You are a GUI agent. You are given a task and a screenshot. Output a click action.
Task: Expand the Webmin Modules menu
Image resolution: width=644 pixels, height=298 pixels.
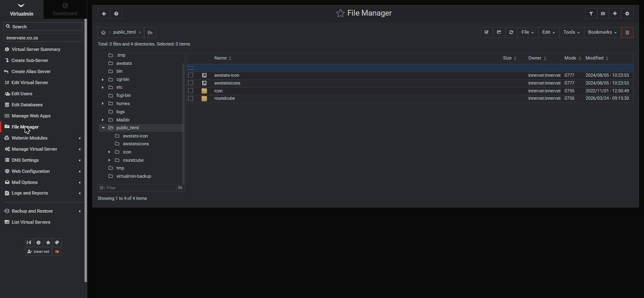[x=43, y=138]
